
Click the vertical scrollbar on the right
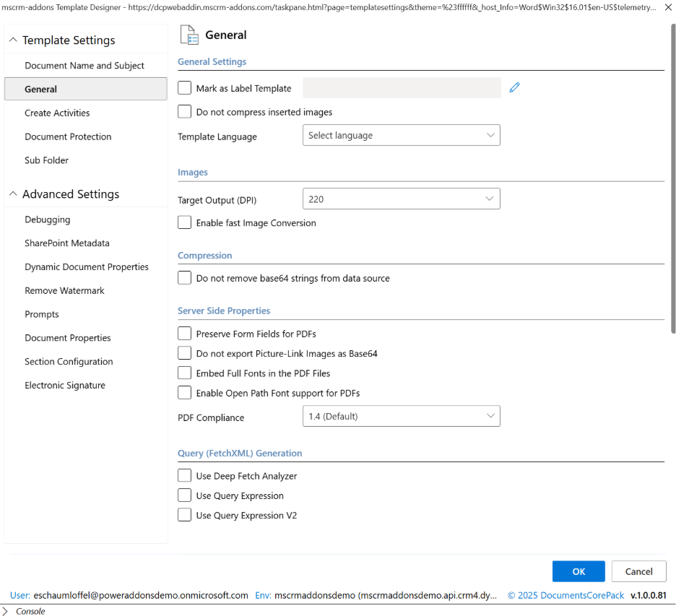[673, 173]
